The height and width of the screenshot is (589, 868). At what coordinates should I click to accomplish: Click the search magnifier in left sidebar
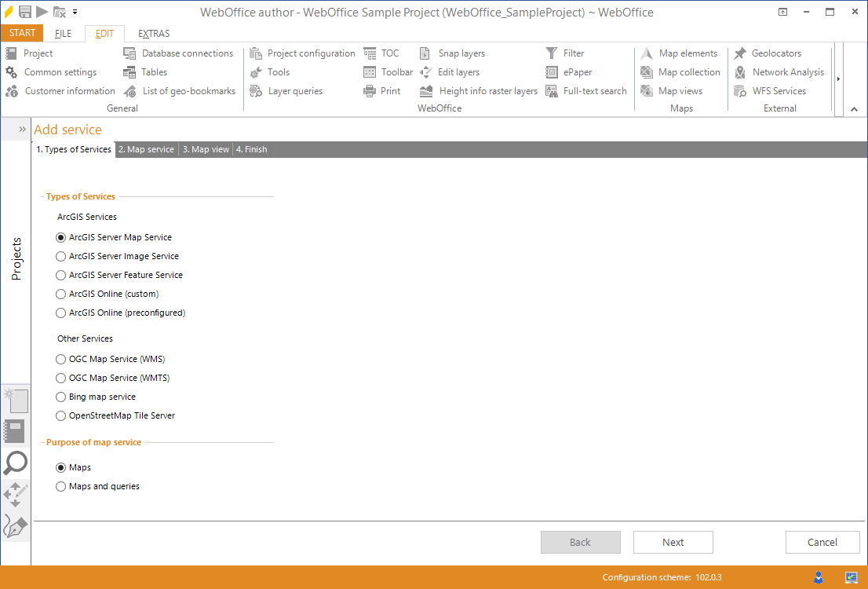pos(16,463)
